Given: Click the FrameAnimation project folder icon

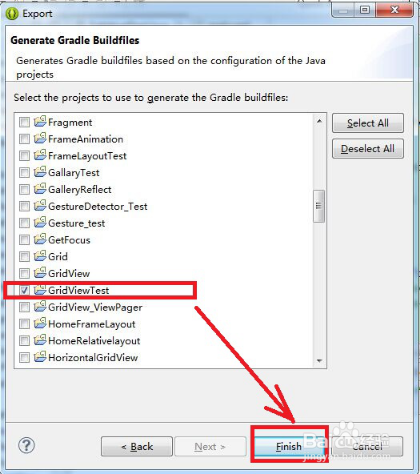Looking at the screenshot, I should point(40,138).
